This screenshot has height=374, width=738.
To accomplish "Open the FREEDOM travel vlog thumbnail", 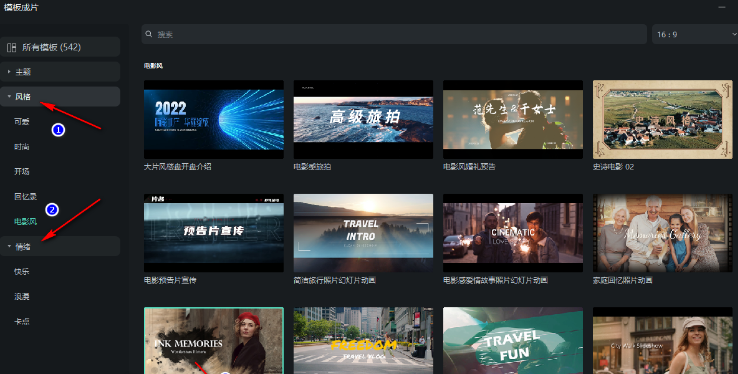I will (363, 341).
